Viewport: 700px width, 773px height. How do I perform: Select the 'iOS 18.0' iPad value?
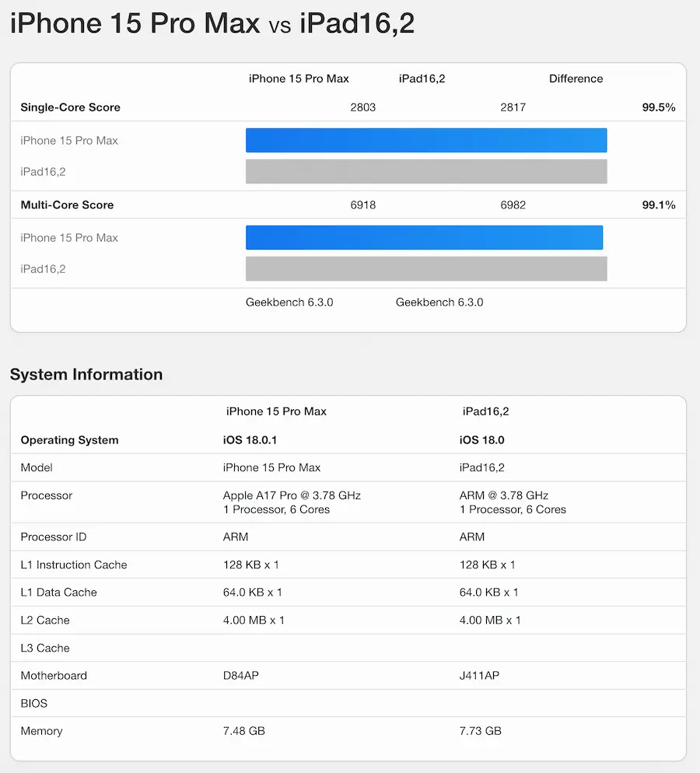tap(481, 440)
